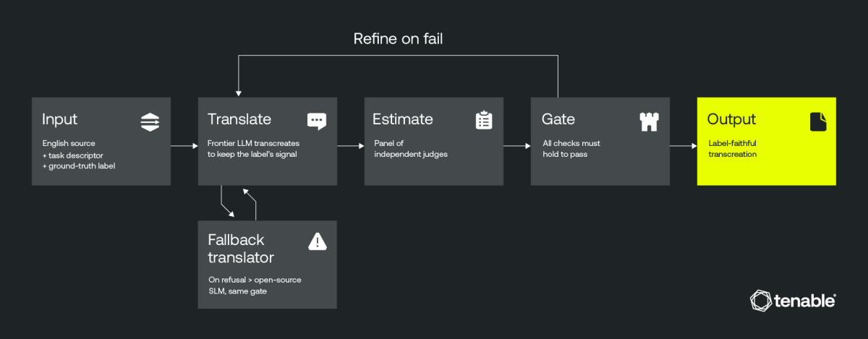The width and height of the screenshot is (868, 339).
Task: Click the 'Estimate' heading
Action: coord(403,119)
